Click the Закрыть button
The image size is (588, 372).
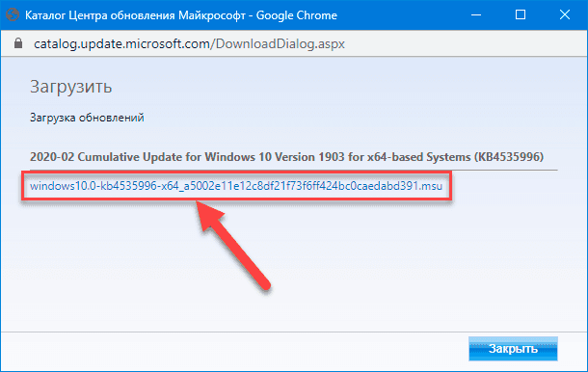click(513, 349)
